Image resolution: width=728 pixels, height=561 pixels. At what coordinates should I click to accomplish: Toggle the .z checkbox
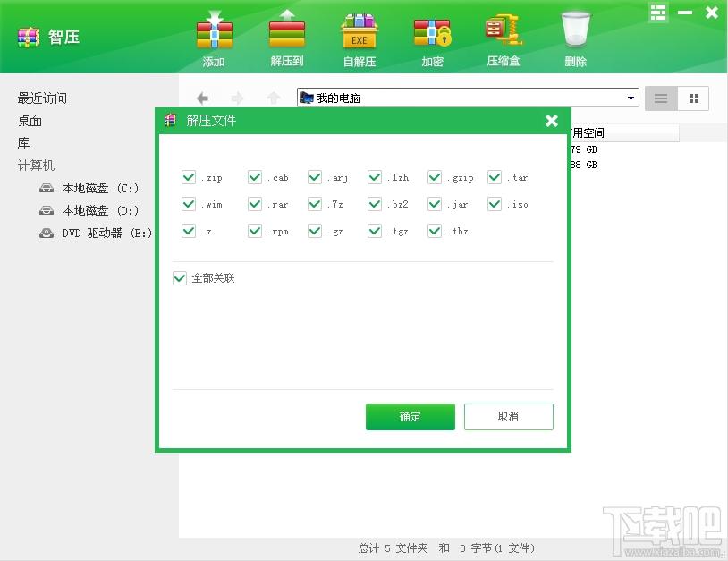[189, 231]
